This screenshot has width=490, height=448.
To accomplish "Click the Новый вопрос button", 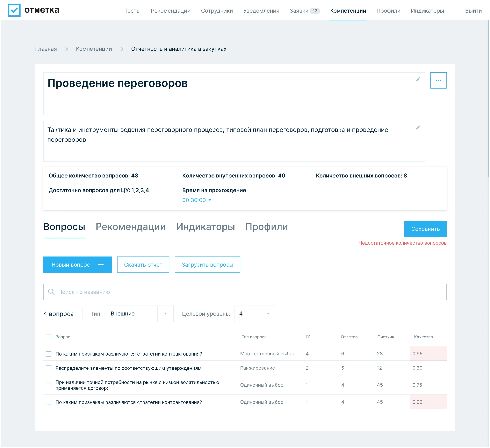I will tap(77, 265).
